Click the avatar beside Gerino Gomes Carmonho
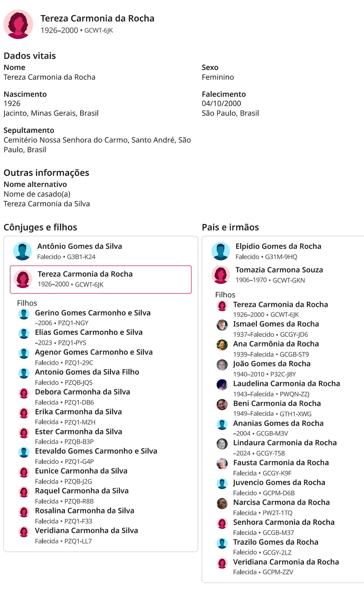 (x=24, y=314)
